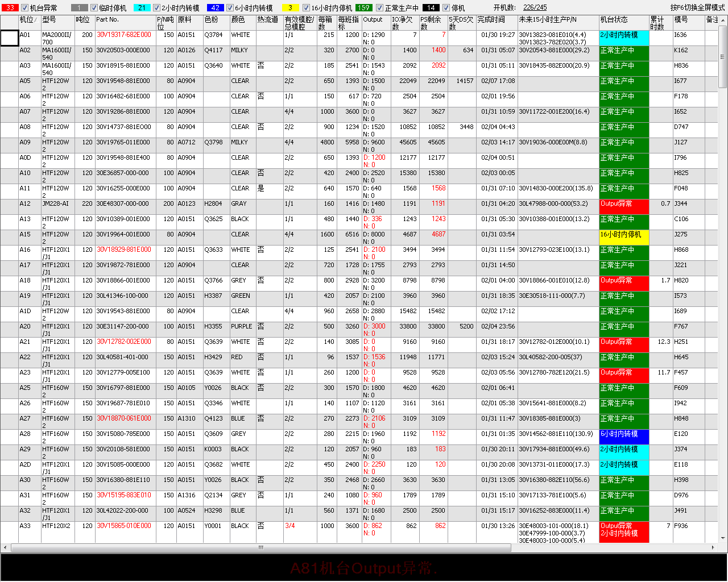Click the cyan 21 count box
728x582 pixels.
(142, 8)
